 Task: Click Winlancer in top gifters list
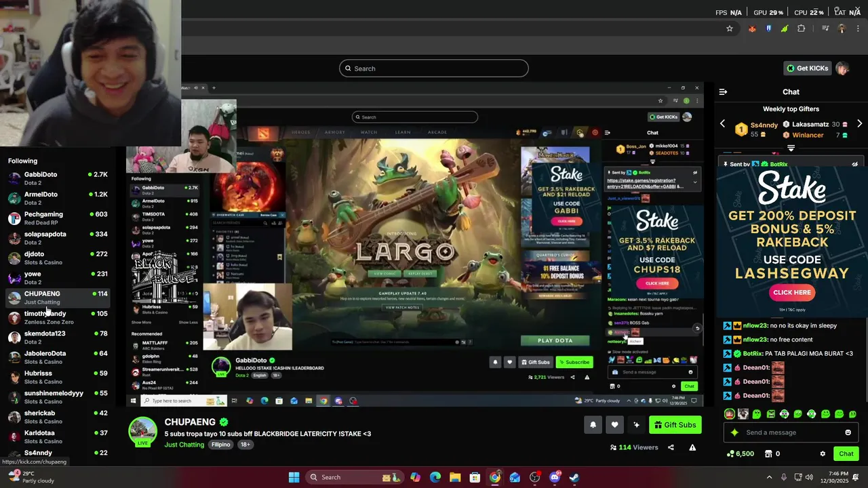pyautogui.click(x=808, y=135)
